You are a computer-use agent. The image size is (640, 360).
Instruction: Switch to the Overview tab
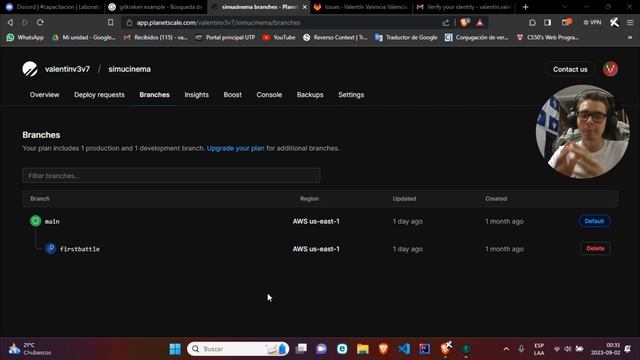44,95
